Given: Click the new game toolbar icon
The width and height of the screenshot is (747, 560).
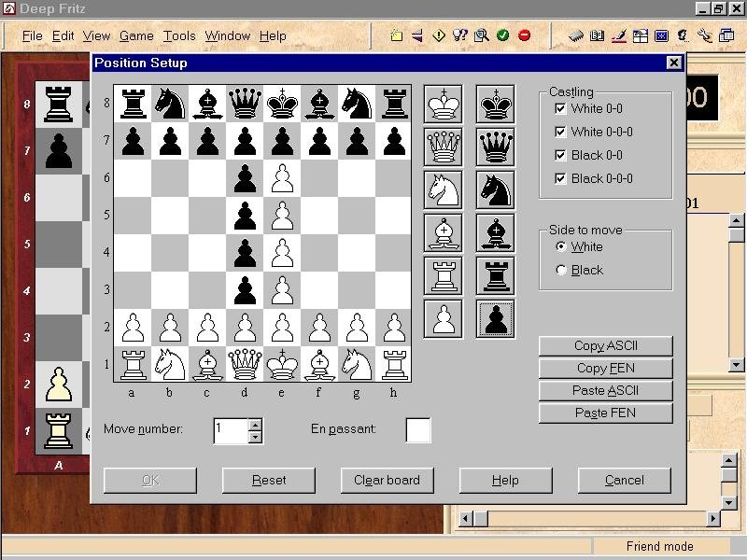Looking at the screenshot, I should [396, 35].
